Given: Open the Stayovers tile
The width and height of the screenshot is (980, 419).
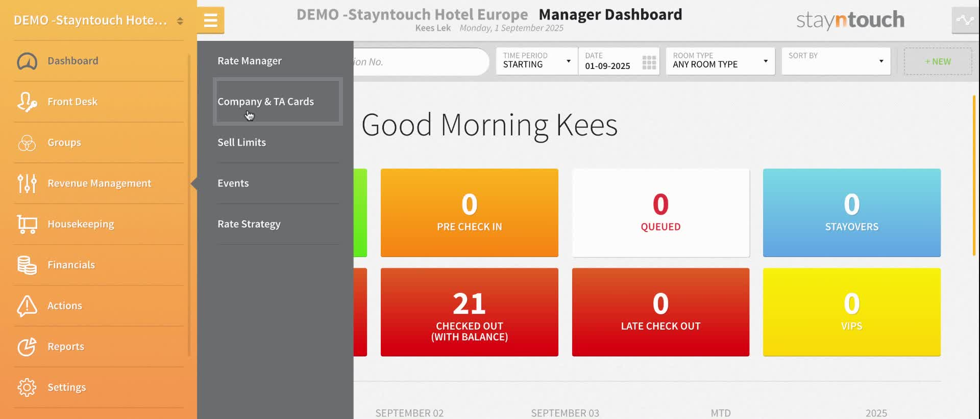Looking at the screenshot, I should click(x=852, y=213).
